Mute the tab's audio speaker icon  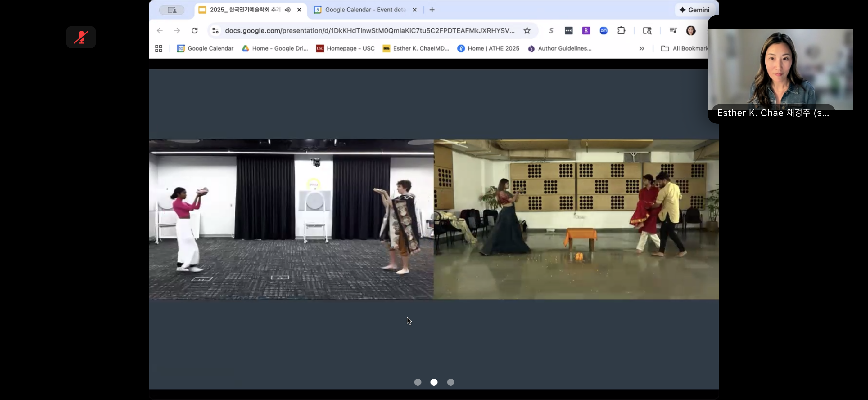click(287, 10)
